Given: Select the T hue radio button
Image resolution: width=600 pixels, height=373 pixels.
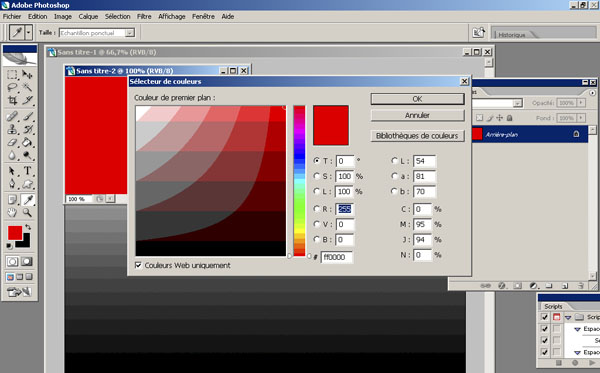Looking at the screenshot, I should (x=316, y=161).
